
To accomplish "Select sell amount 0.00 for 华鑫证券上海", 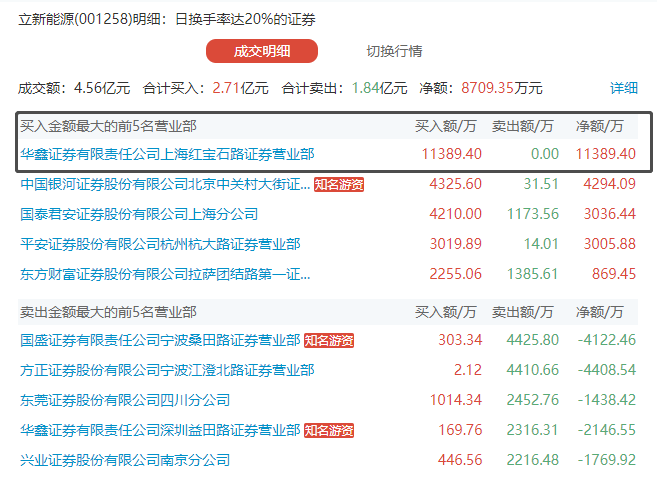I will pyautogui.click(x=545, y=154).
